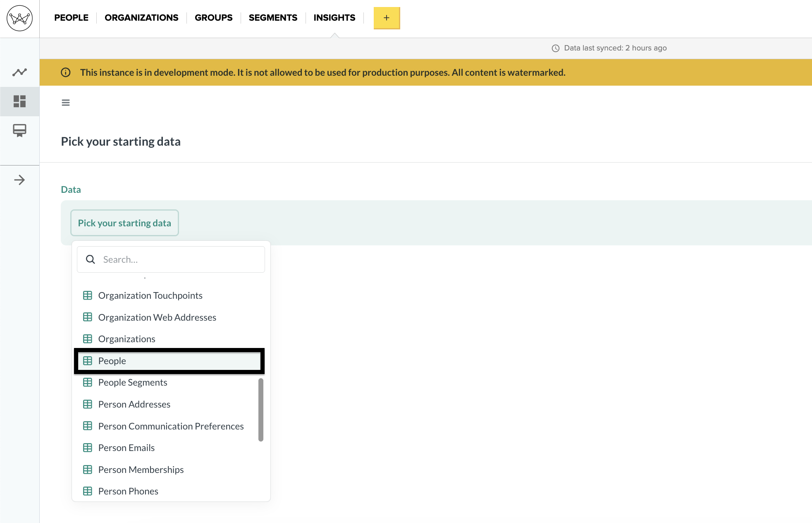Image resolution: width=812 pixels, height=523 pixels.
Task: Click the table icon beside Person Emails
Action: [x=88, y=448]
